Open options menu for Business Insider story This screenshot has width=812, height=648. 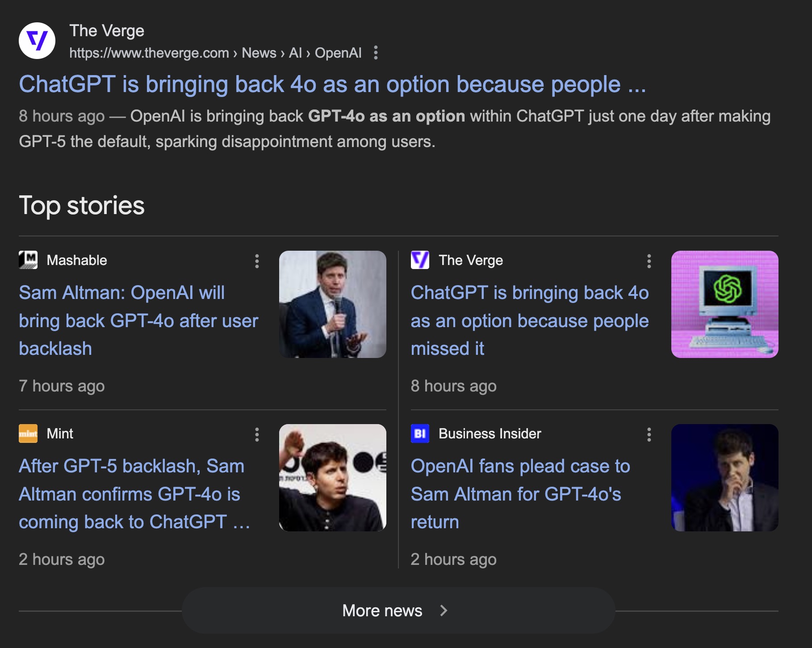649,434
